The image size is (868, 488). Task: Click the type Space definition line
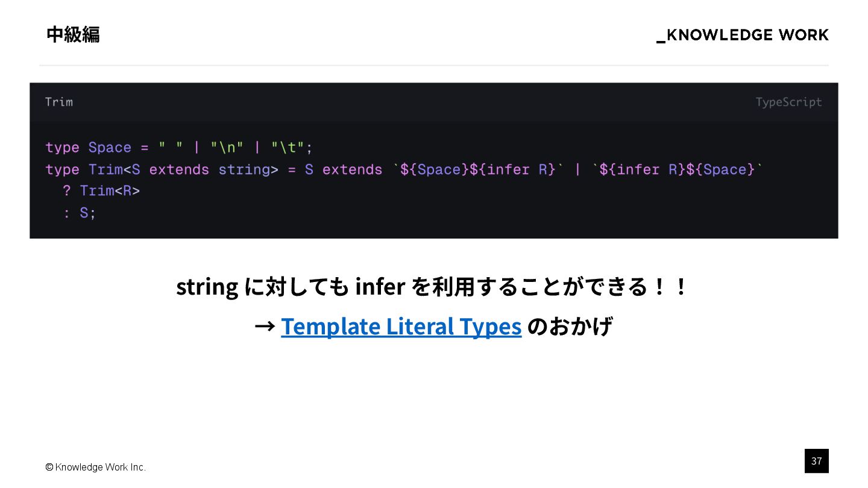179,148
